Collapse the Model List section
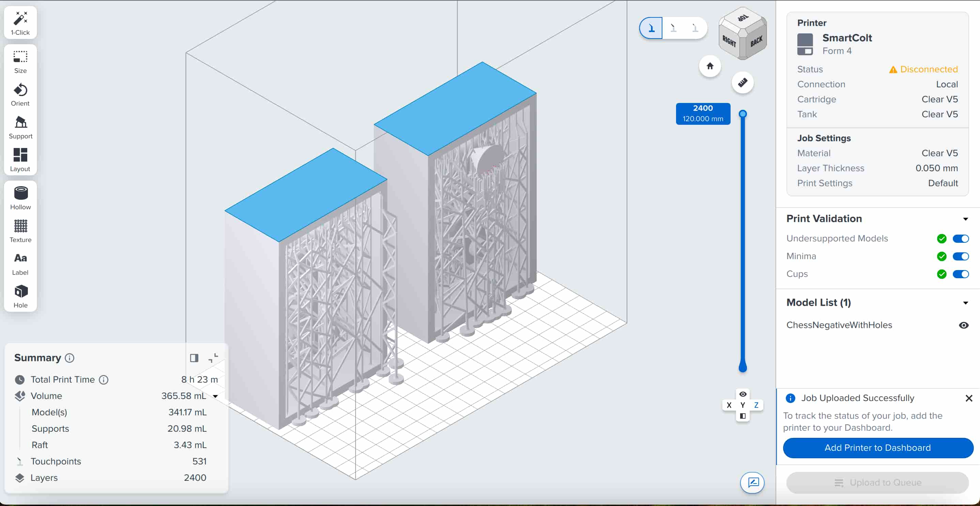The height and width of the screenshot is (506, 980). [x=965, y=303]
